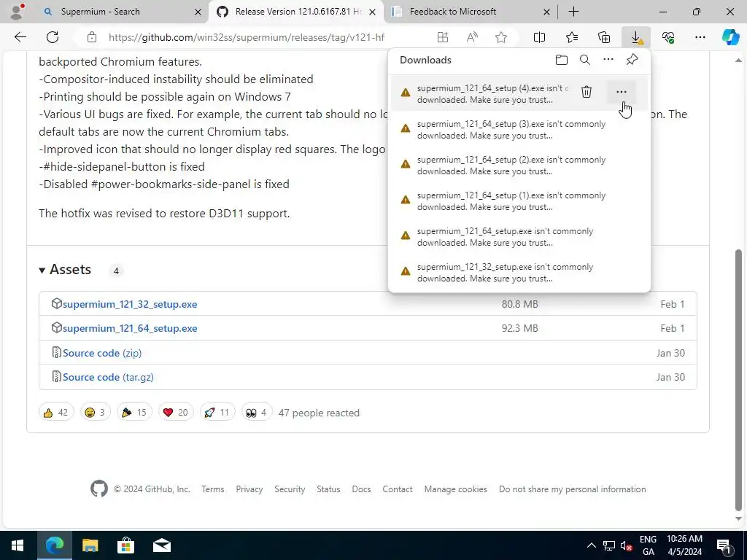The height and width of the screenshot is (560, 747).
Task: Open the Copilot sidebar
Action: pos(730,37)
